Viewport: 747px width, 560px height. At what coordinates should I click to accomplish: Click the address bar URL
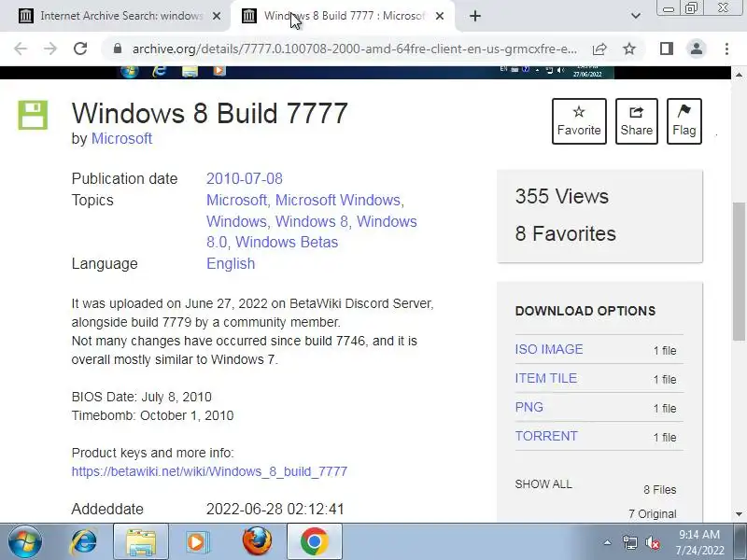[x=355, y=49]
